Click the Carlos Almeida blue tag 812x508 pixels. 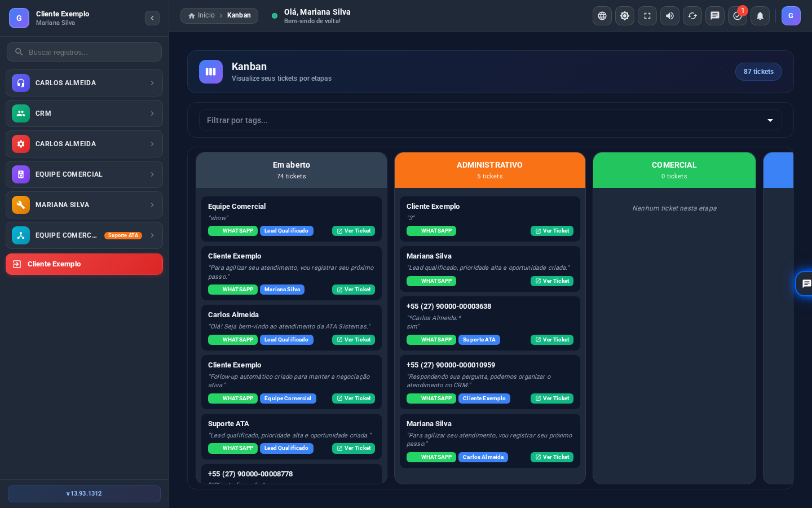click(x=483, y=457)
